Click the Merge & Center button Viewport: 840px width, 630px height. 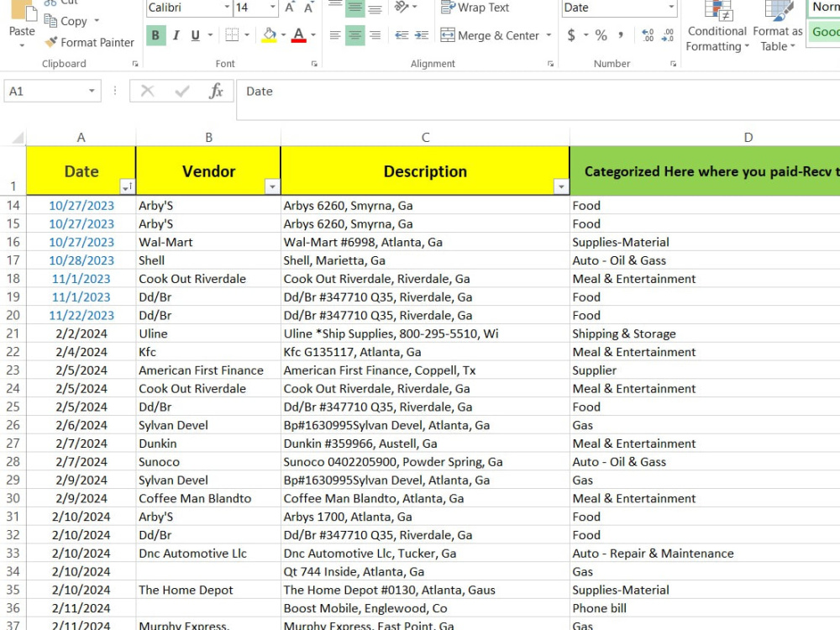click(x=490, y=35)
